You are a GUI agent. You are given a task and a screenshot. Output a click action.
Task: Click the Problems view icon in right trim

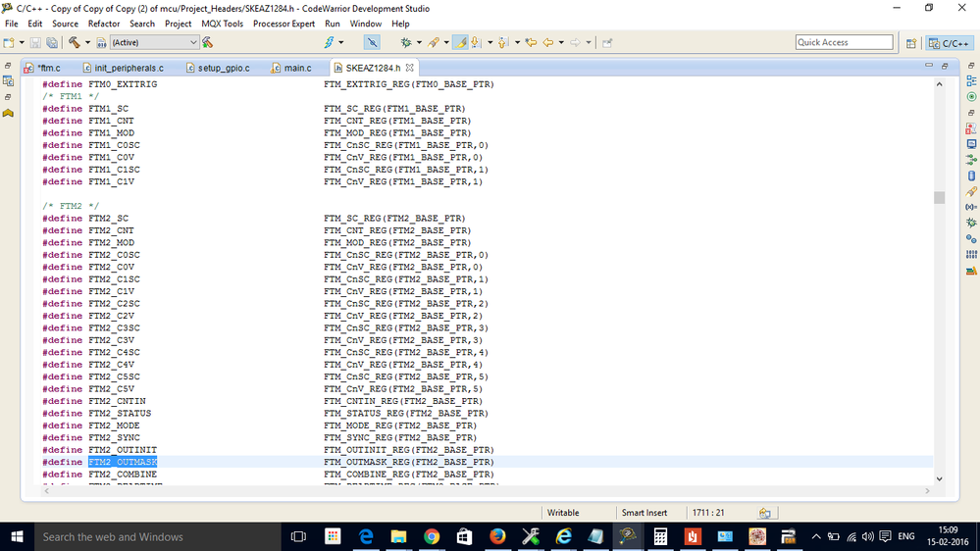[x=971, y=128]
